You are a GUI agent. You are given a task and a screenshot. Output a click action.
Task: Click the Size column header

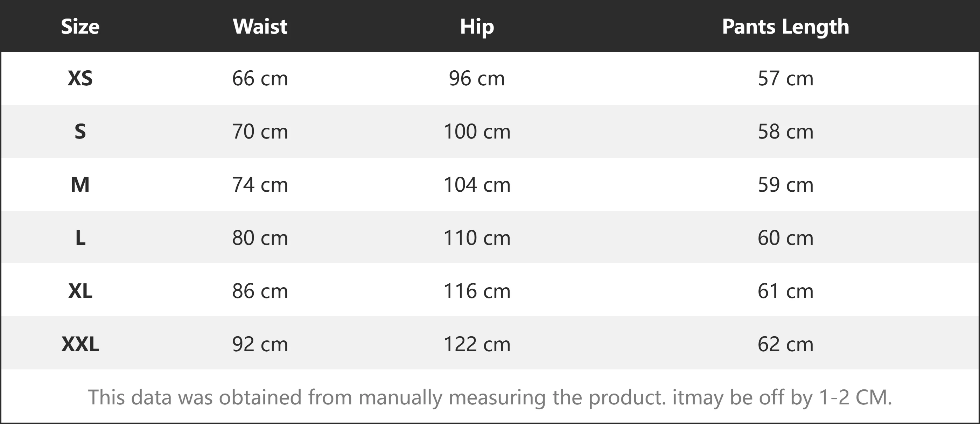80,27
